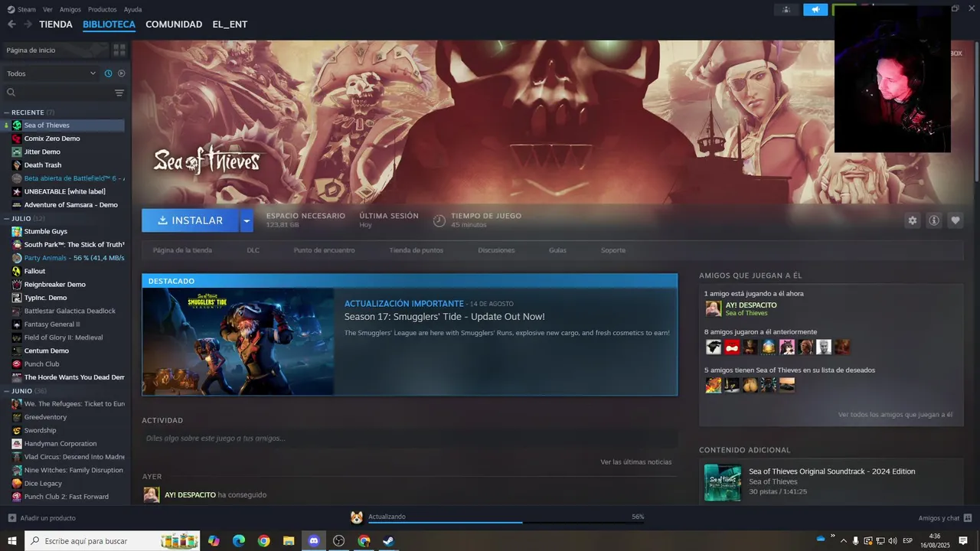980x551 pixels.
Task: Open the DLC tab
Action: pyautogui.click(x=253, y=250)
